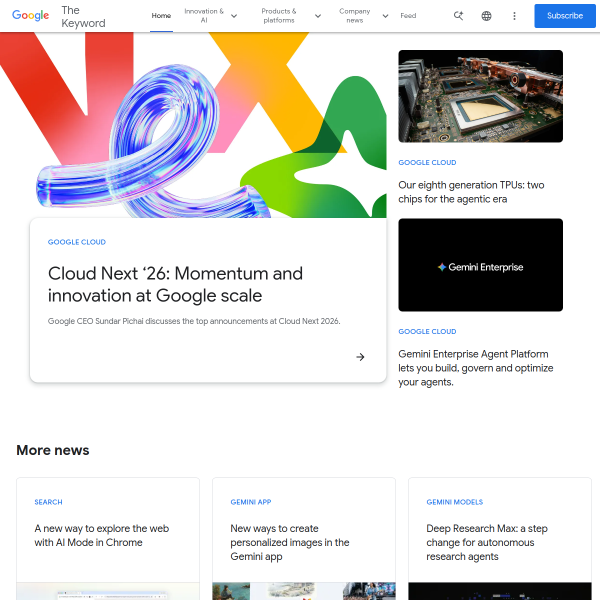This screenshot has height=600, width=600.
Task: Click The Keyword site title
Action: 83,16
